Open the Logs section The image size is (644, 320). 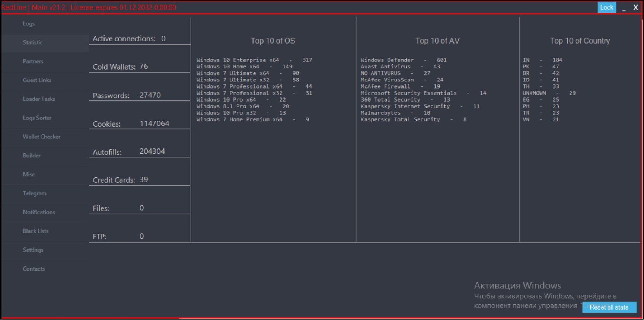point(29,23)
